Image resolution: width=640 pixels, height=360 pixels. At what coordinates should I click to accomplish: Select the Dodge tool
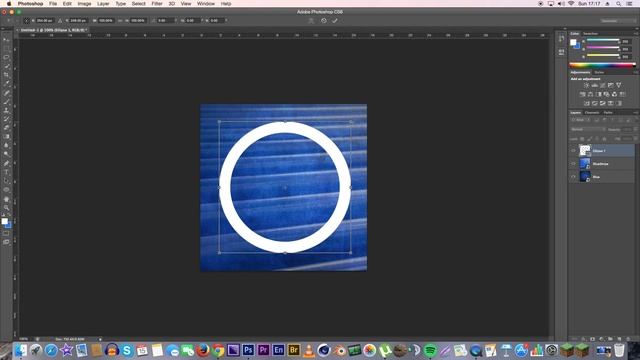coord(6,154)
